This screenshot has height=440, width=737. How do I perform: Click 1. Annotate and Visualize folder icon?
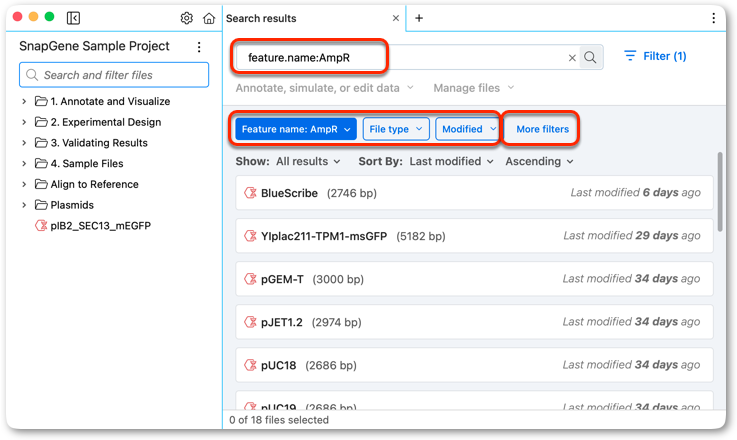pyautogui.click(x=41, y=101)
